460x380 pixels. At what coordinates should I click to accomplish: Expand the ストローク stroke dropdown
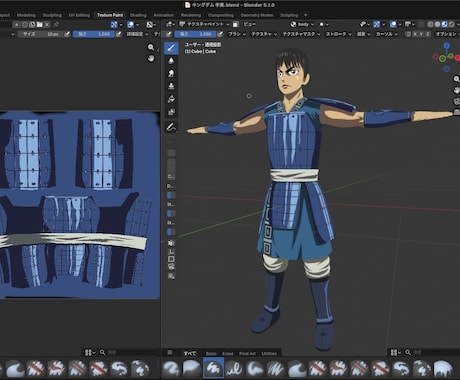click(338, 34)
